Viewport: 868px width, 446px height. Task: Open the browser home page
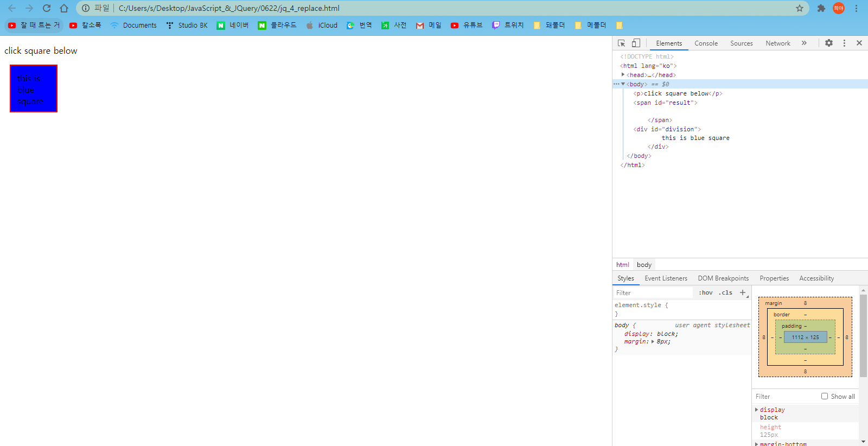click(64, 8)
